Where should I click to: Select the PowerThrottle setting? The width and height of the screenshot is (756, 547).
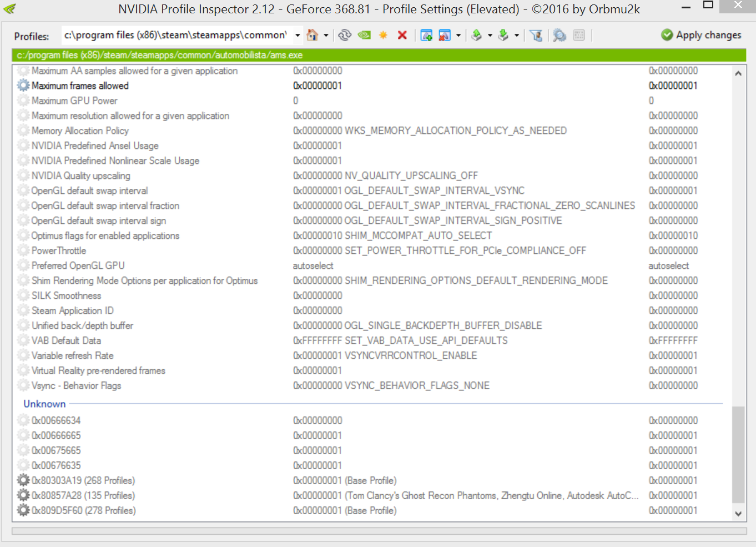(371, 250)
